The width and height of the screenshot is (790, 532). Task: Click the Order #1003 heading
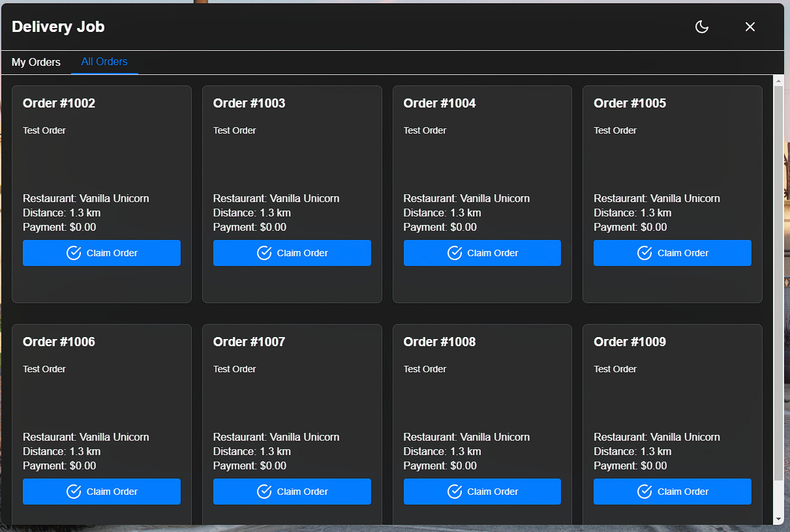click(x=249, y=103)
